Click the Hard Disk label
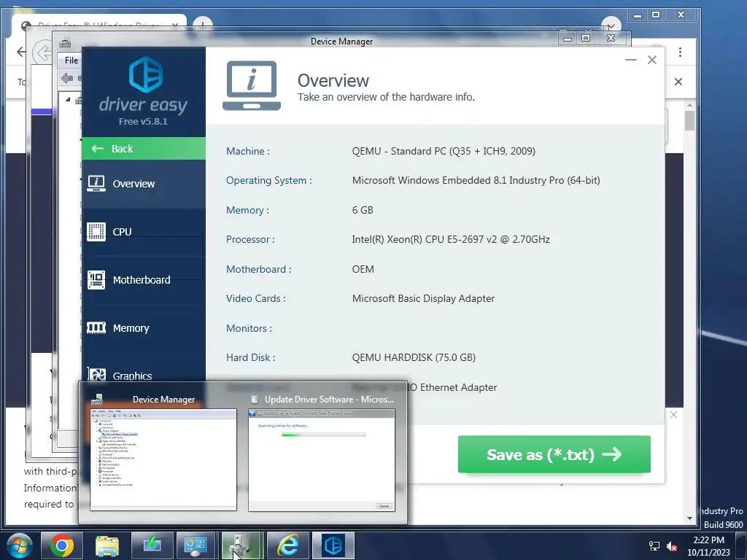This screenshot has height=560, width=747. [251, 357]
